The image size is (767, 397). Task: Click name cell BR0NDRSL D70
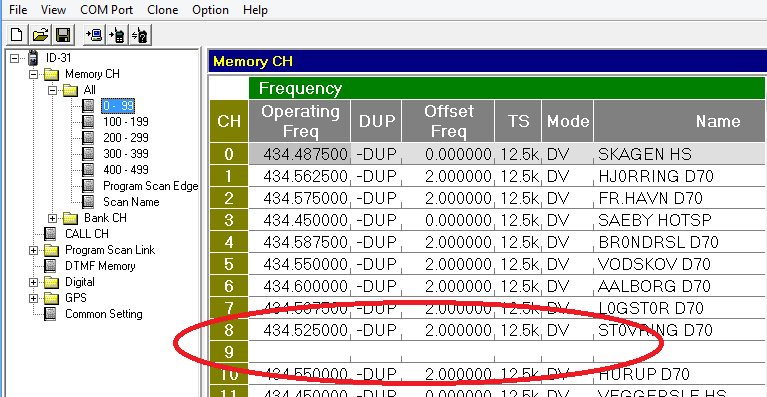pyautogui.click(x=680, y=243)
